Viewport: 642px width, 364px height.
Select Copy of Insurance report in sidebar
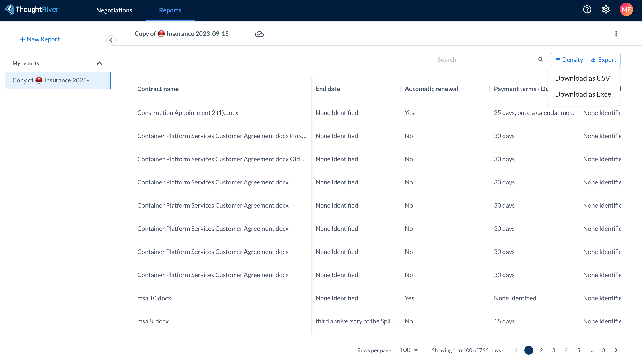58,80
